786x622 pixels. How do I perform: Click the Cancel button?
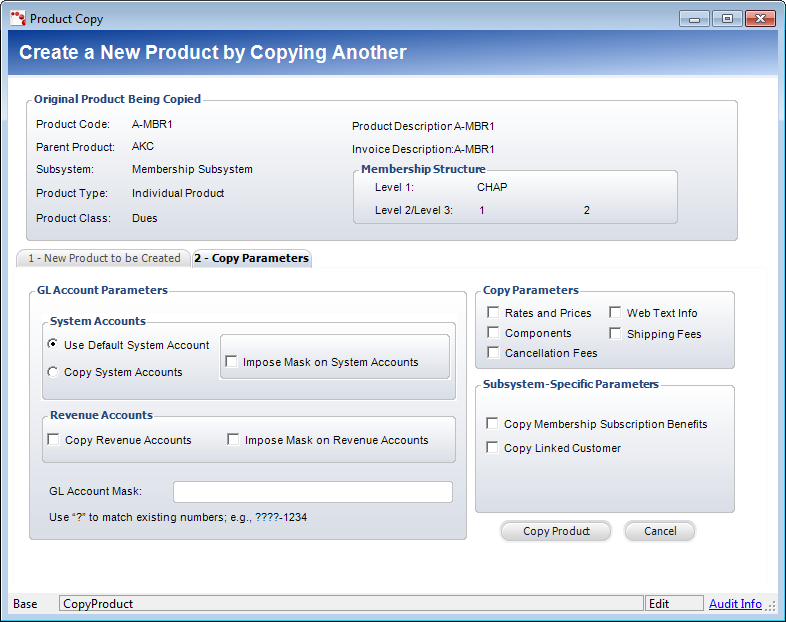659,531
